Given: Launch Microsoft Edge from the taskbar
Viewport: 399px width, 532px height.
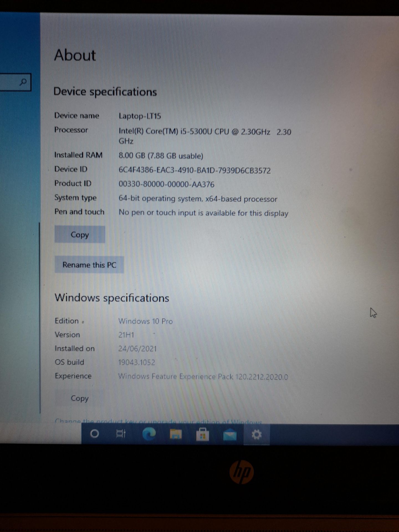Looking at the screenshot, I should pyautogui.click(x=149, y=434).
